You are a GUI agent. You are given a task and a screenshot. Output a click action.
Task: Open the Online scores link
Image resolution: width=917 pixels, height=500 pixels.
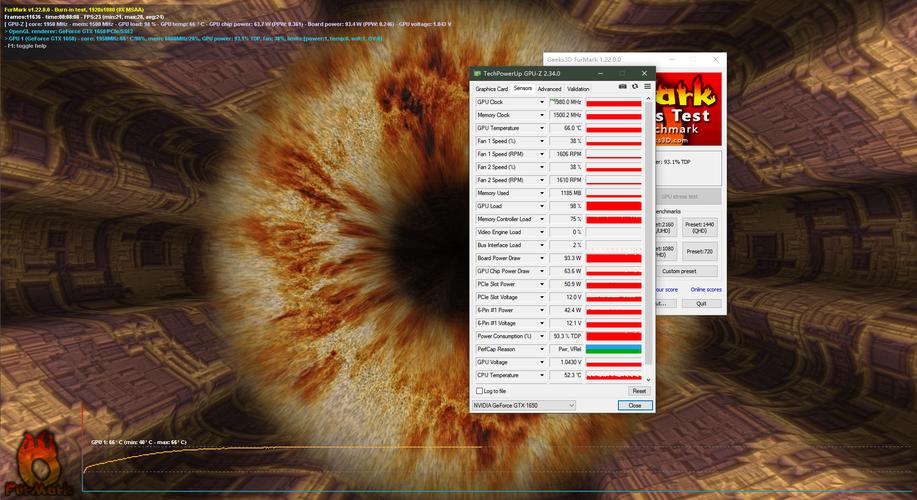tap(705, 290)
